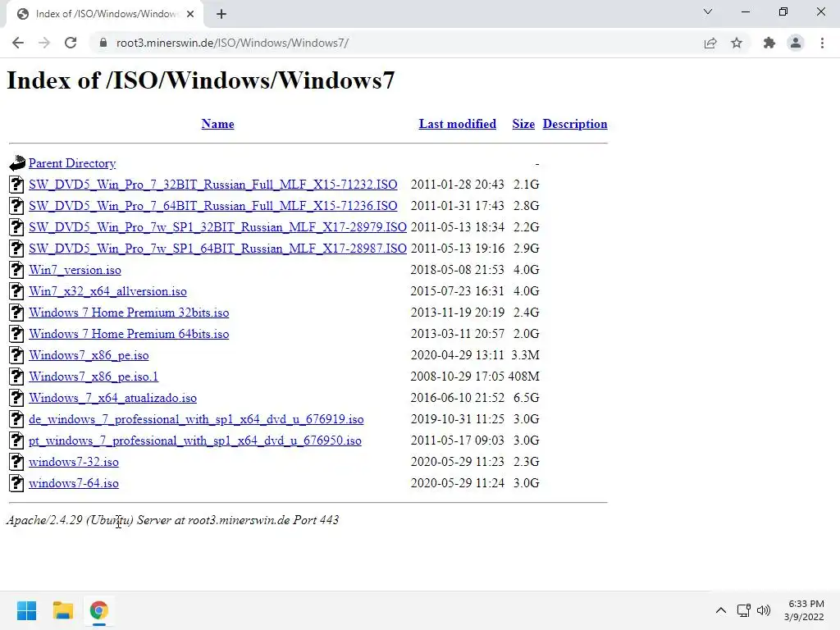This screenshot has width=840, height=630.
Task: Download Win Pro 7 64BIT Russian X15-71236 ISO
Action: tap(213, 206)
